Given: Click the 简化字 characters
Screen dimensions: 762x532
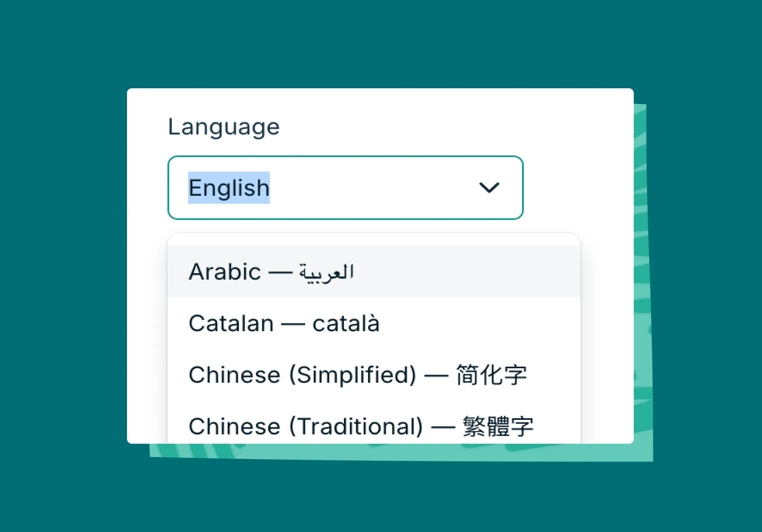Looking at the screenshot, I should pos(491,375).
